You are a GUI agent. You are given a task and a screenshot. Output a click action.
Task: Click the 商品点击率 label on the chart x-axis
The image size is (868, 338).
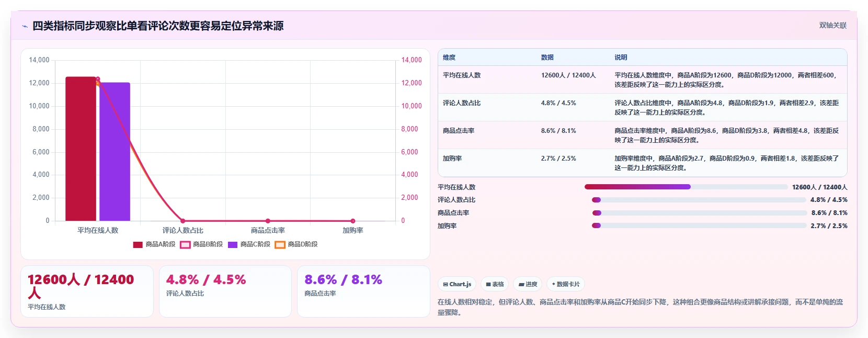[x=268, y=230]
